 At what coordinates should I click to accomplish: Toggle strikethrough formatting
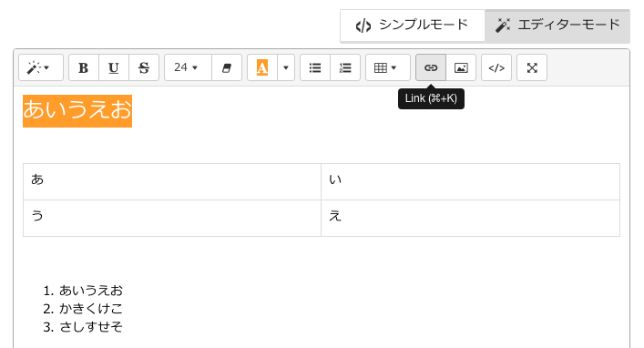[144, 67]
